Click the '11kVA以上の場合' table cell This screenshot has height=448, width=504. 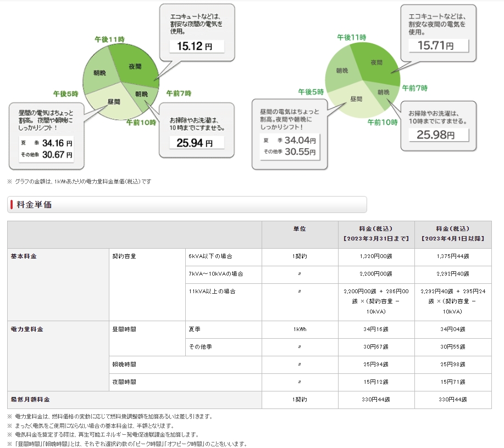(223, 302)
